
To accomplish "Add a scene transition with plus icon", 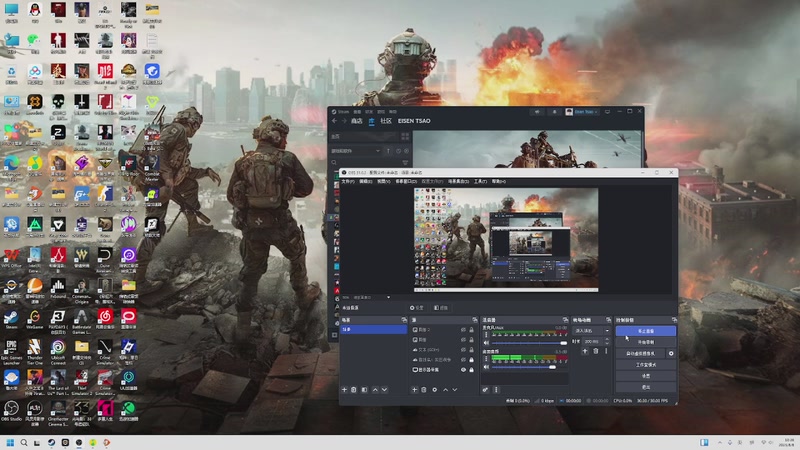I will (x=585, y=351).
